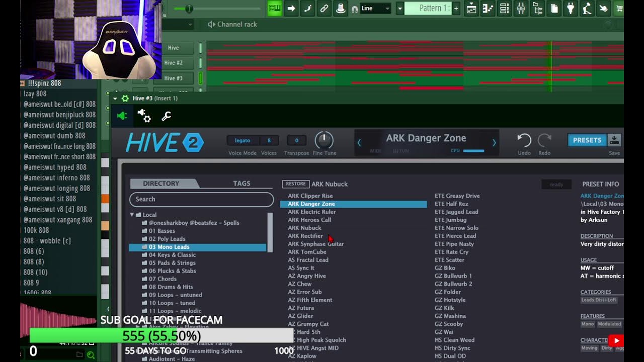Viewport: 644px width, 362px height.
Task: Select the Pattern 1 display
Action: coord(427,8)
